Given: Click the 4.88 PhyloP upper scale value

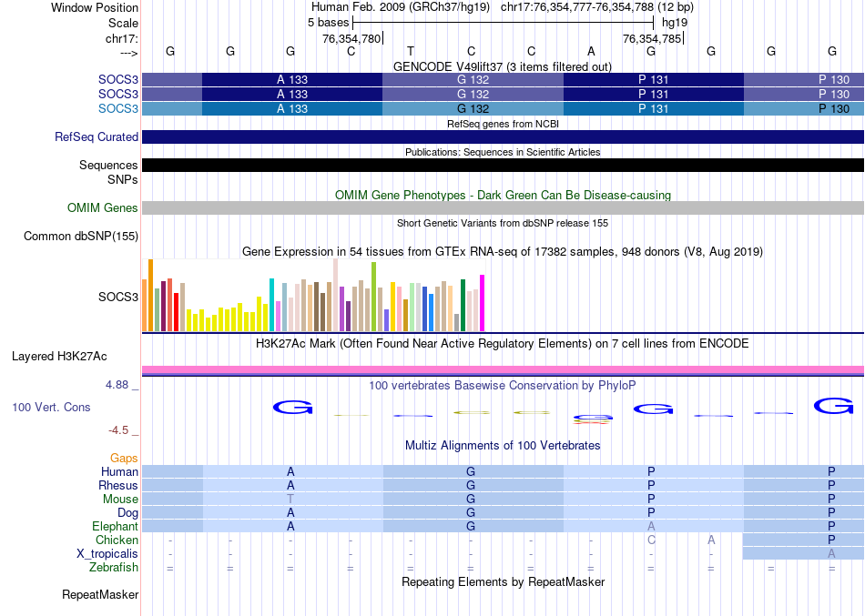Looking at the screenshot, I should tap(117, 385).
